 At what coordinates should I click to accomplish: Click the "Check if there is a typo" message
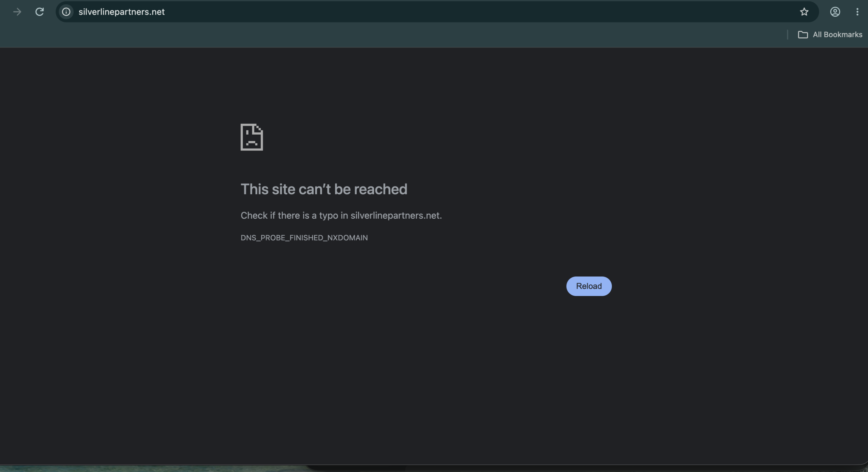[x=341, y=216]
